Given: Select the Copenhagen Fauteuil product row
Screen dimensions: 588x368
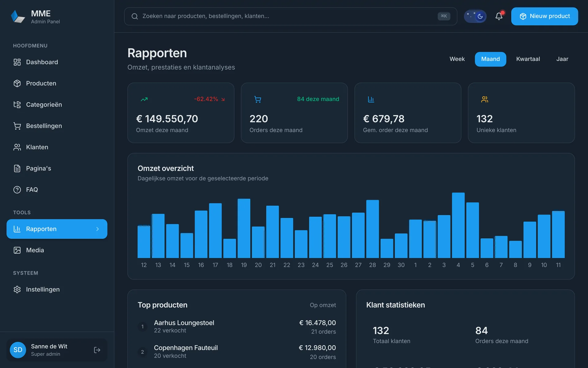Looking at the screenshot, I should (x=237, y=352).
